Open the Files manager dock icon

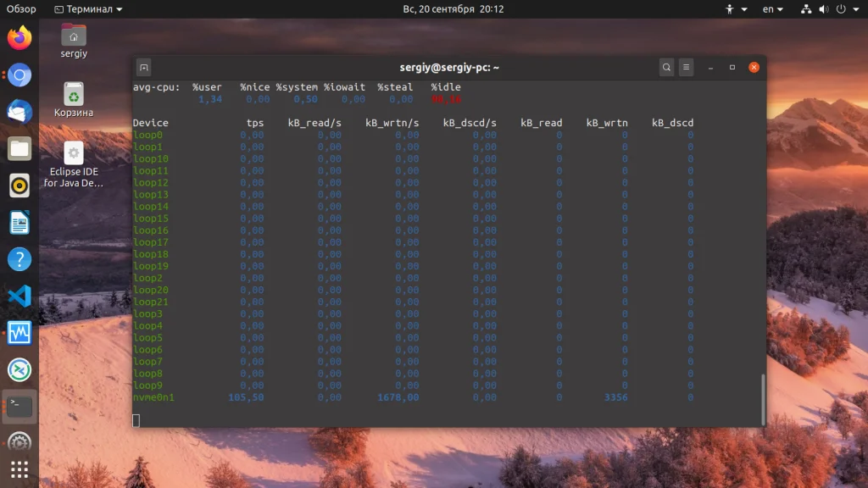coord(19,148)
